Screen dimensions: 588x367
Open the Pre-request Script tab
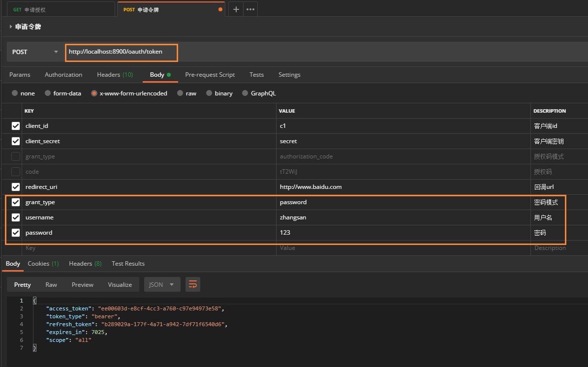[x=210, y=75]
